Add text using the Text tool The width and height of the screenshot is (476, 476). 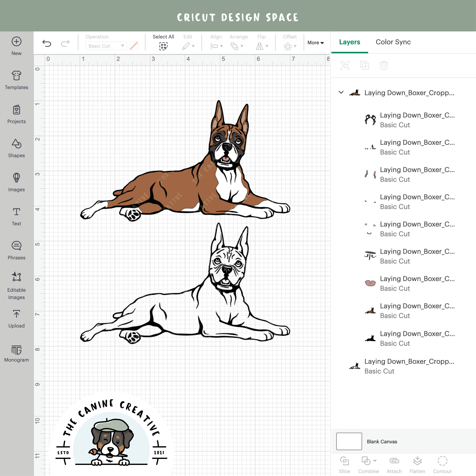click(16, 216)
